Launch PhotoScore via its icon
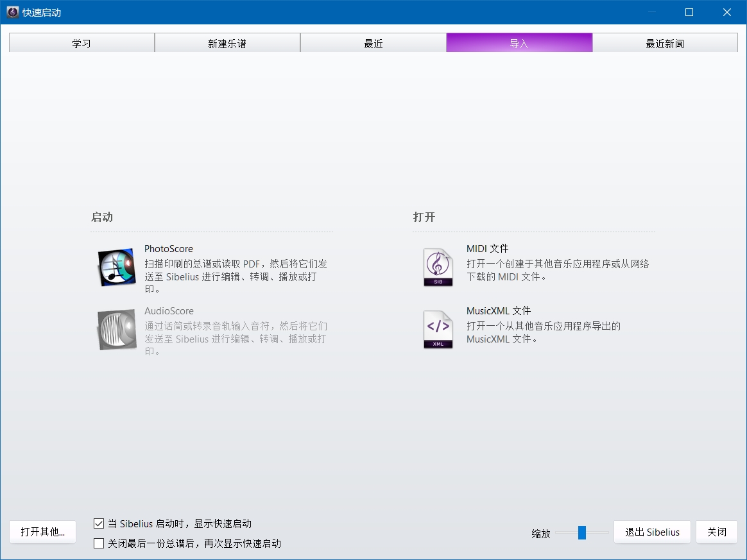This screenshot has height=560, width=747. click(x=117, y=267)
